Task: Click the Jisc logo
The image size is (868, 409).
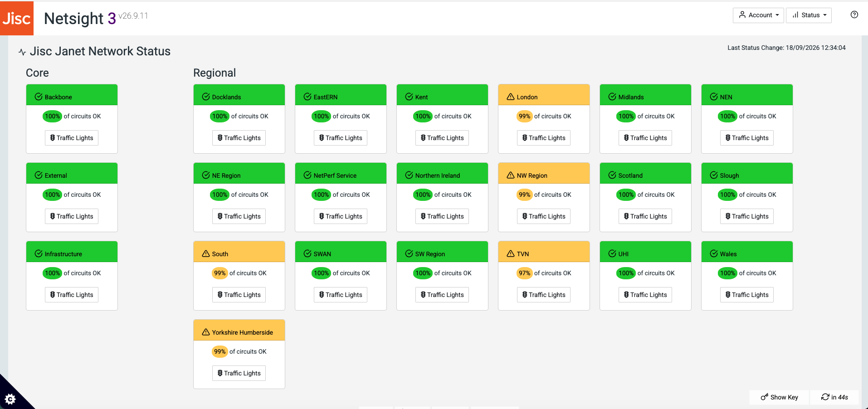Action: tap(17, 18)
